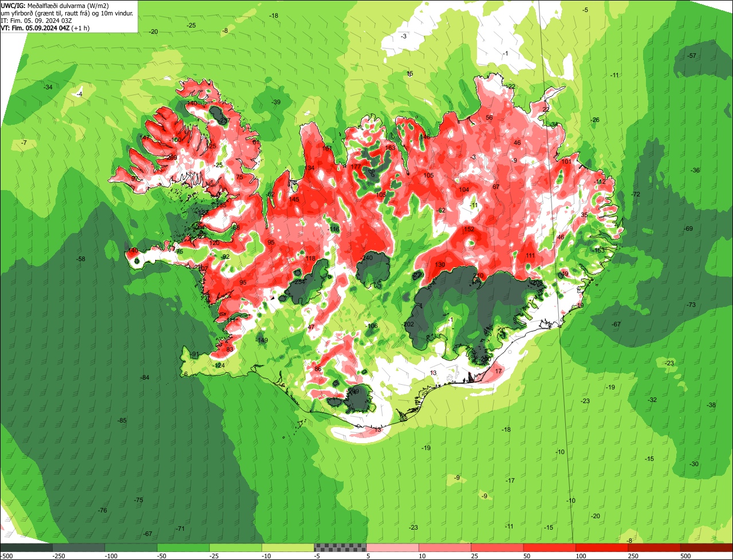Click the '134' value on the map

(x=309, y=168)
